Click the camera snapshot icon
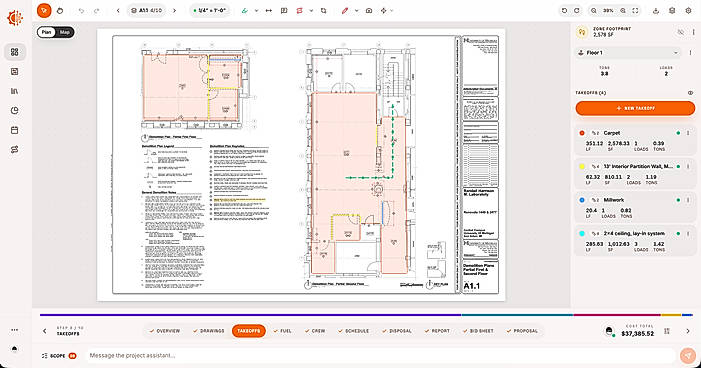 [369, 10]
